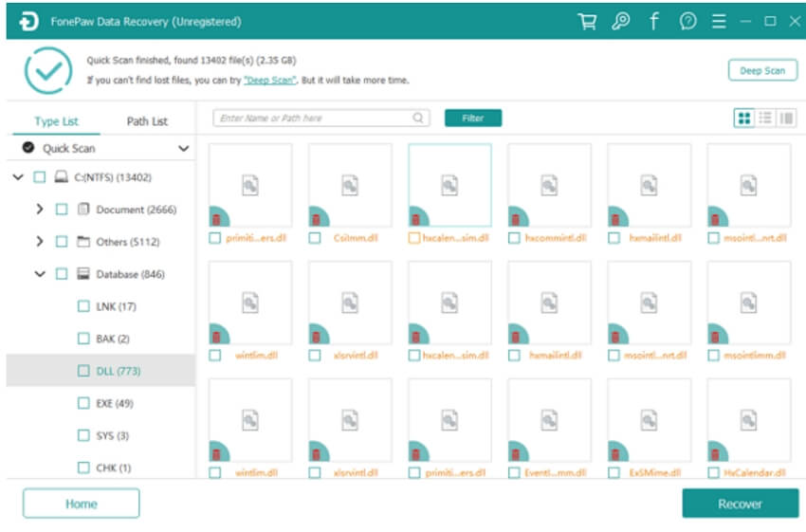Select thumbnail of HxCalendar.dll
This screenshot has height=532, width=806.
pos(748,420)
